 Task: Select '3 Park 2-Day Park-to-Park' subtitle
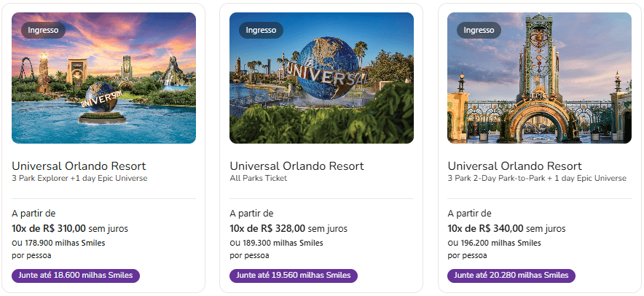[536, 178]
